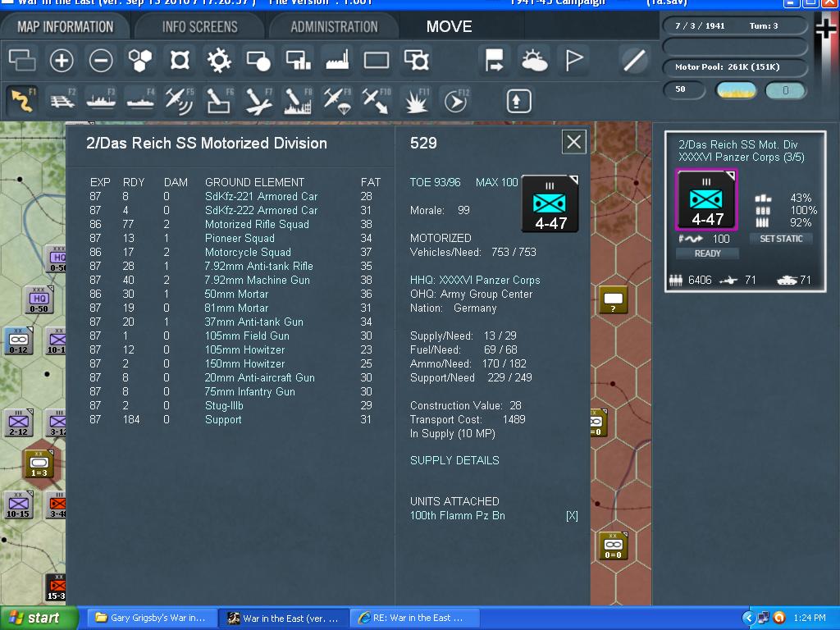Select F3 naval transport ship icon

(101, 101)
